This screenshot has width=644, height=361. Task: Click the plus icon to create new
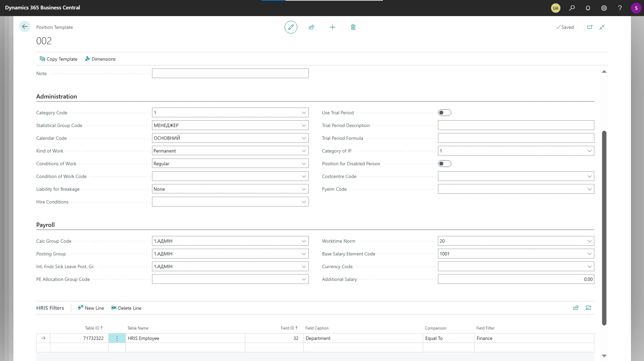coord(332,27)
